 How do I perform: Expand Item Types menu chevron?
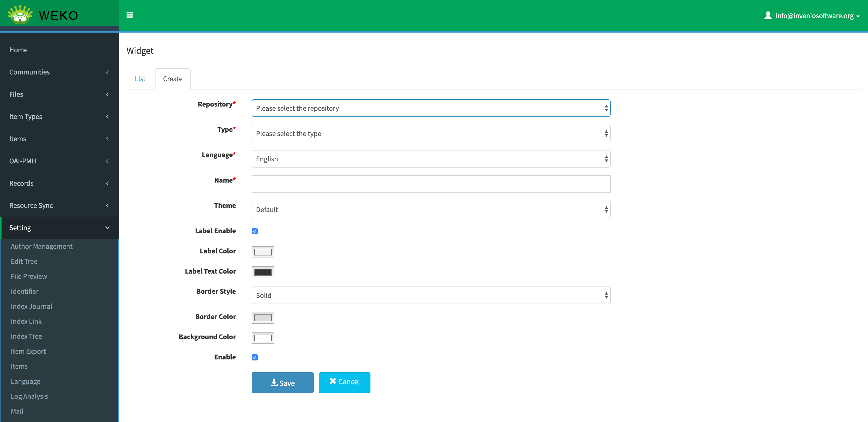pyautogui.click(x=107, y=117)
